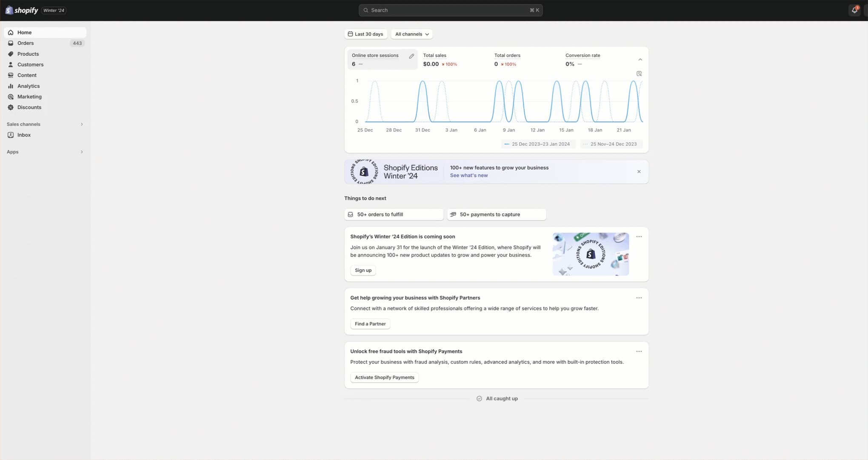Open the Last 30 days date picker
The height and width of the screenshot is (460, 868).
click(x=366, y=34)
